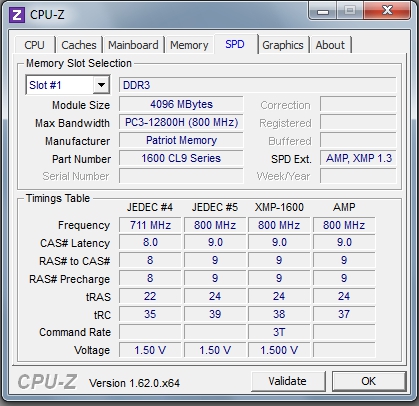Open the Slot #1 dropdown arrow
The width and height of the screenshot is (419, 406).
[101, 85]
